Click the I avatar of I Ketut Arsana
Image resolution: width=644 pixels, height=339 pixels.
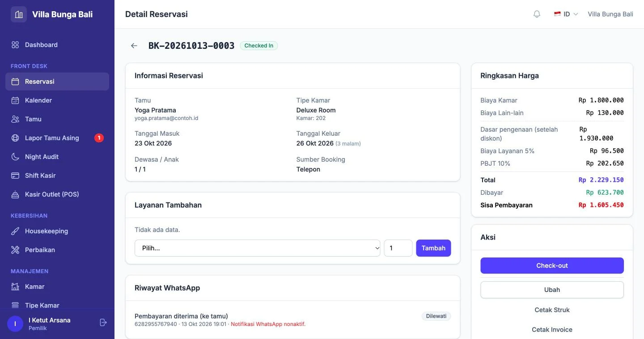15,324
